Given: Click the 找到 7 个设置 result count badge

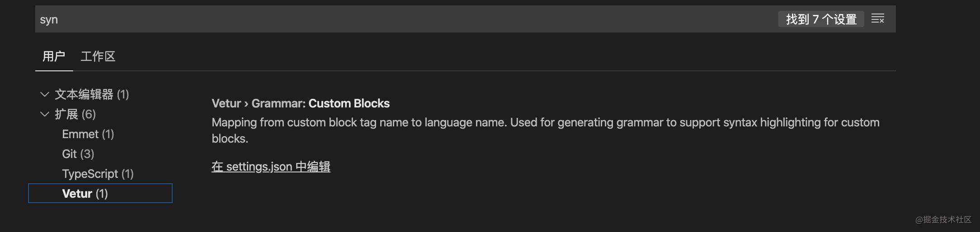Looking at the screenshot, I should pyautogui.click(x=821, y=19).
